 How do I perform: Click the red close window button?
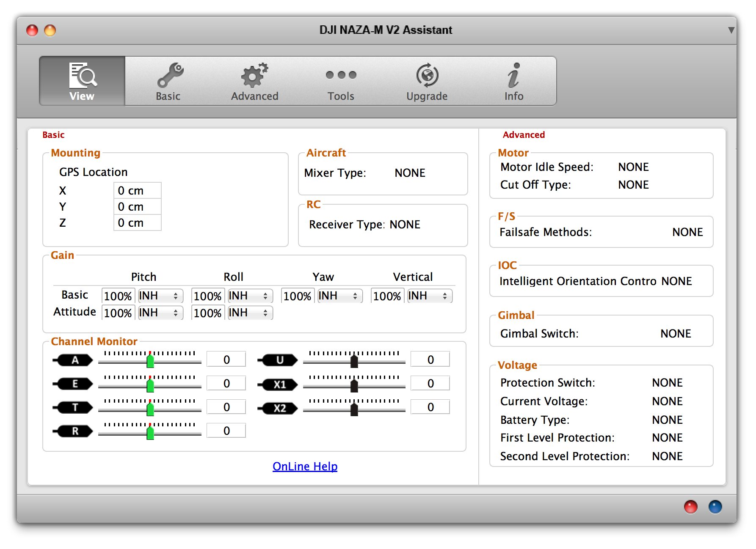(32, 30)
